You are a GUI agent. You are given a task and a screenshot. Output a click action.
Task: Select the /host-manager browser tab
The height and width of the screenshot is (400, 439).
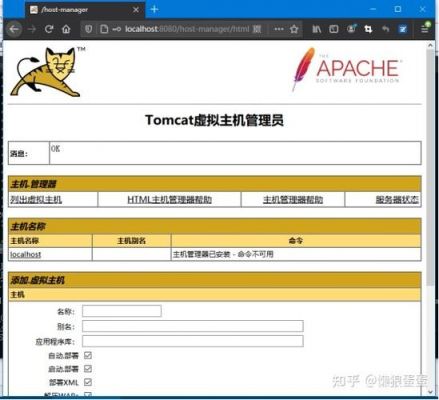(x=85, y=10)
